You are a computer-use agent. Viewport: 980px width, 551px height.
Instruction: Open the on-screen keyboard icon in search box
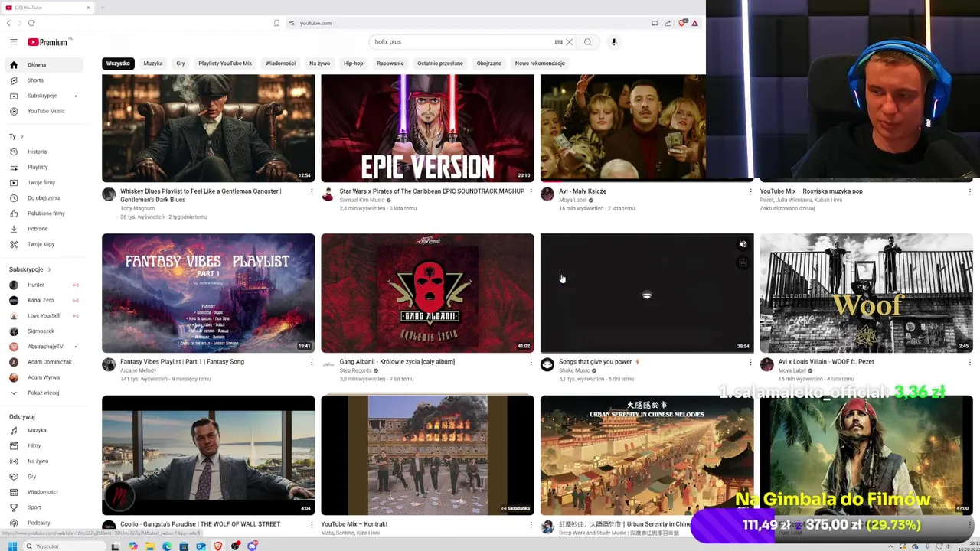point(558,42)
